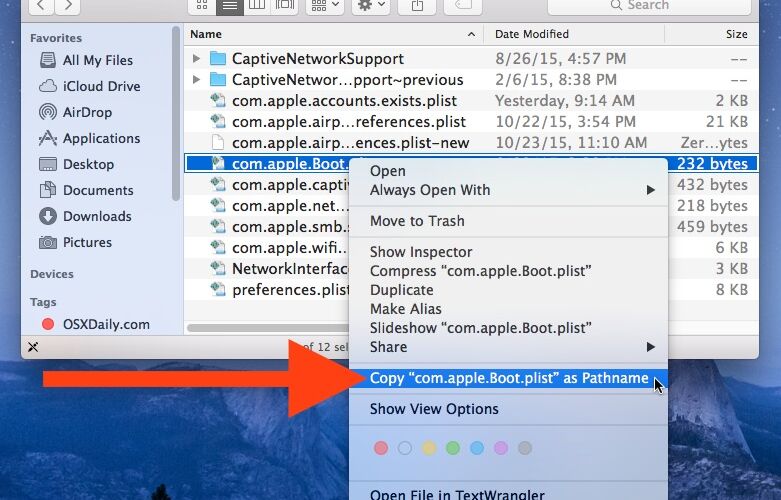Select the com.apple.smb file row
This screenshot has width=781, height=500.
tap(266, 227)
